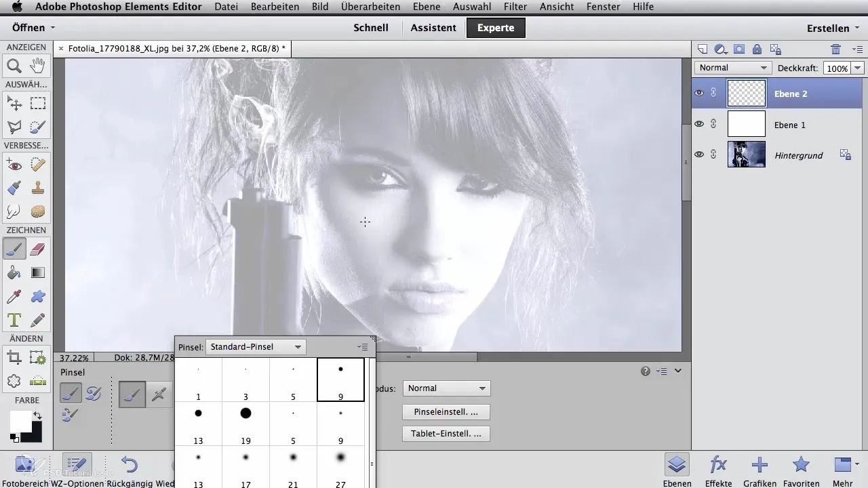Open the Erstellen dropdown
Image resolution: width=868 pixels, height=488 pixels.
(833, 28)
